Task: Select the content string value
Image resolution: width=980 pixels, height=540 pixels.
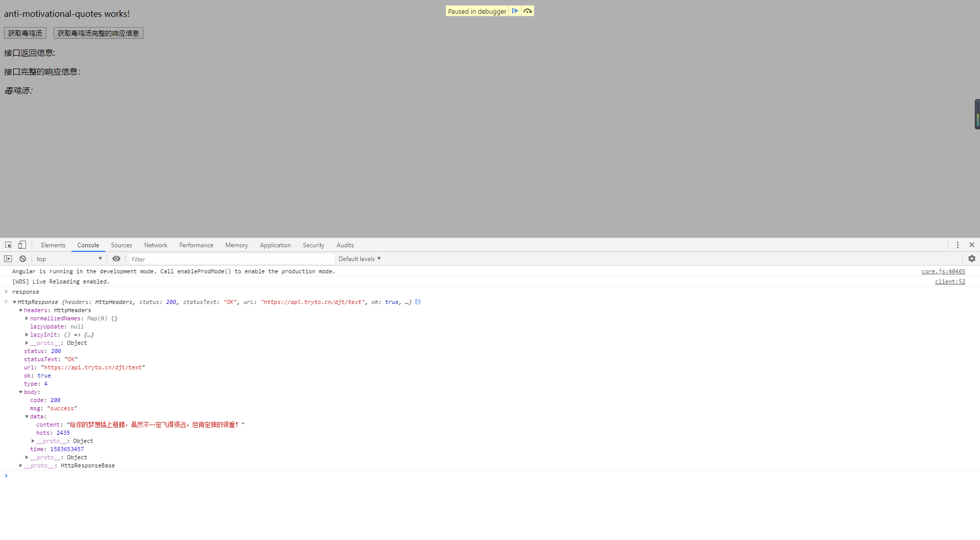Action: tap(156, 425)
